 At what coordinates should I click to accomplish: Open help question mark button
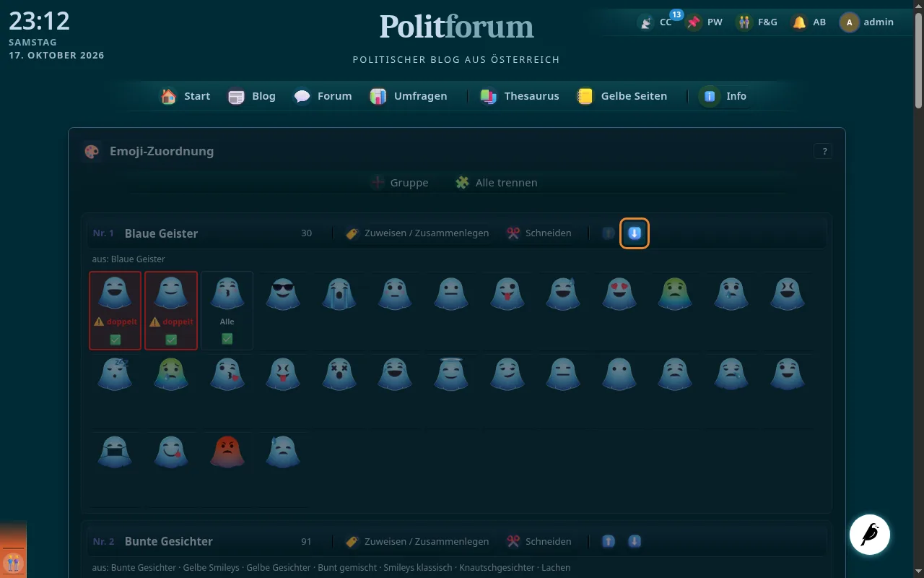tap(823, 151)
